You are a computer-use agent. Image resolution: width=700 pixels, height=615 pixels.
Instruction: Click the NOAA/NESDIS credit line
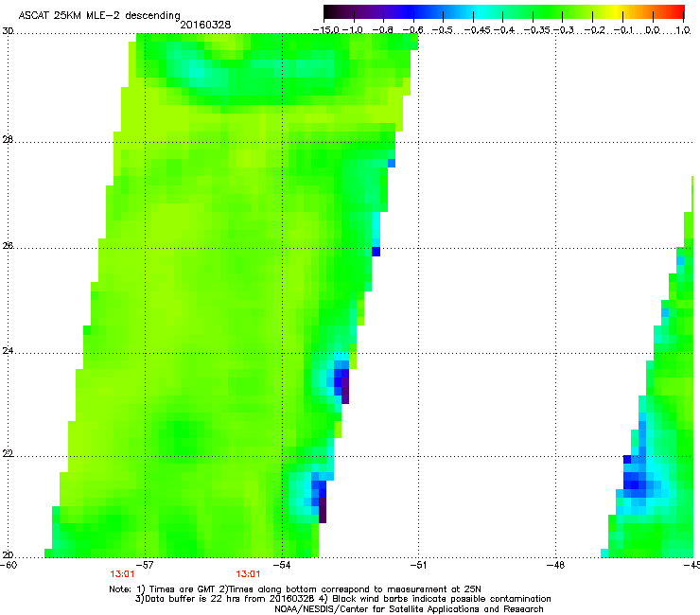(409, 609)
